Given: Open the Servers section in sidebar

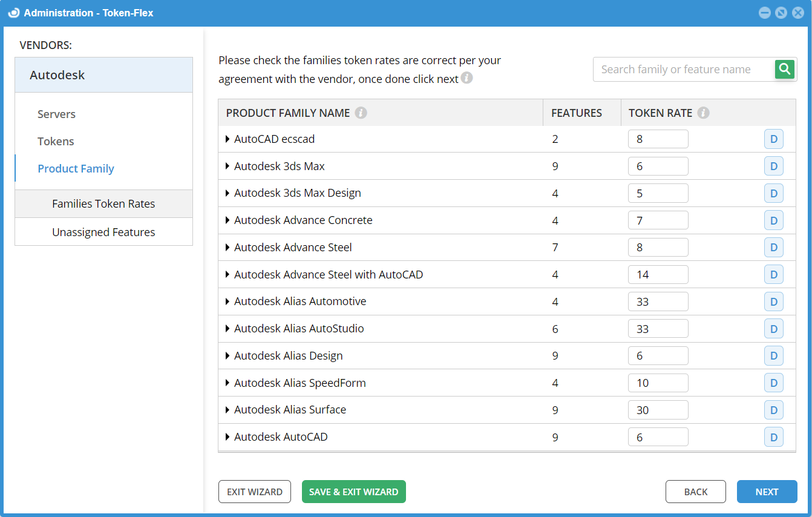Looking at the screenshot, I should click(x=56, y=114).
